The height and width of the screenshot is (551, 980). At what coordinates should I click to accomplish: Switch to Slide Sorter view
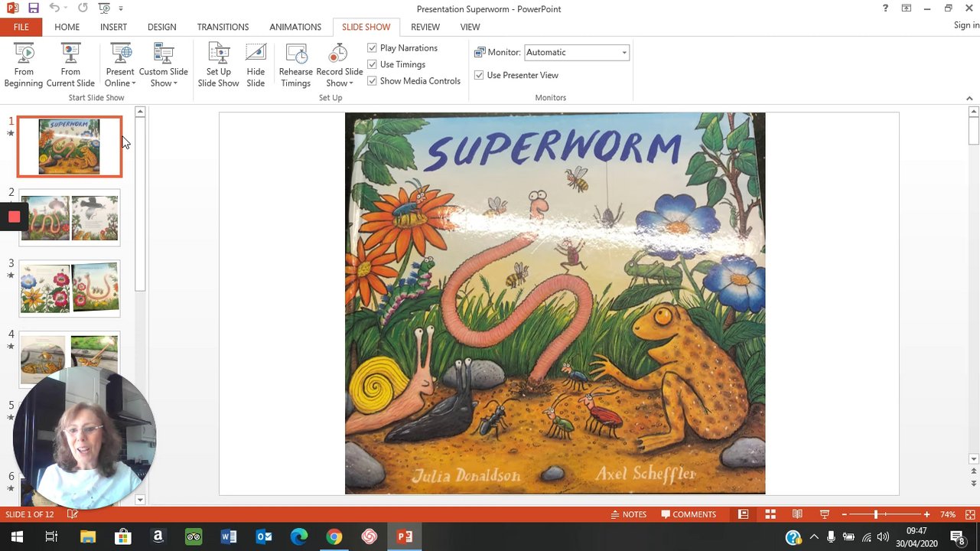770,514
